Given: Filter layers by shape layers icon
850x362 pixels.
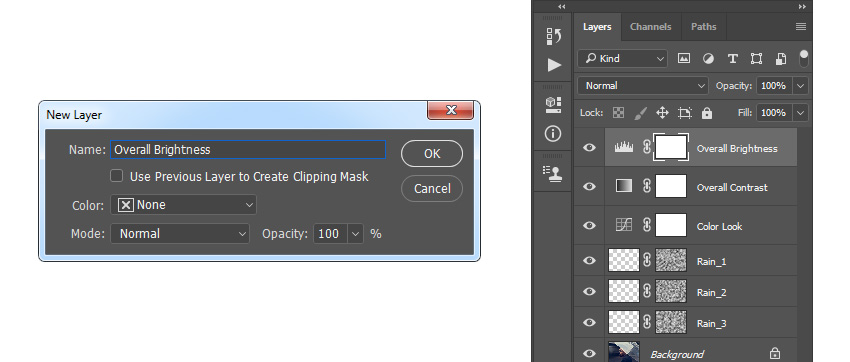Looking at the screenshot, I should [756, 59].
